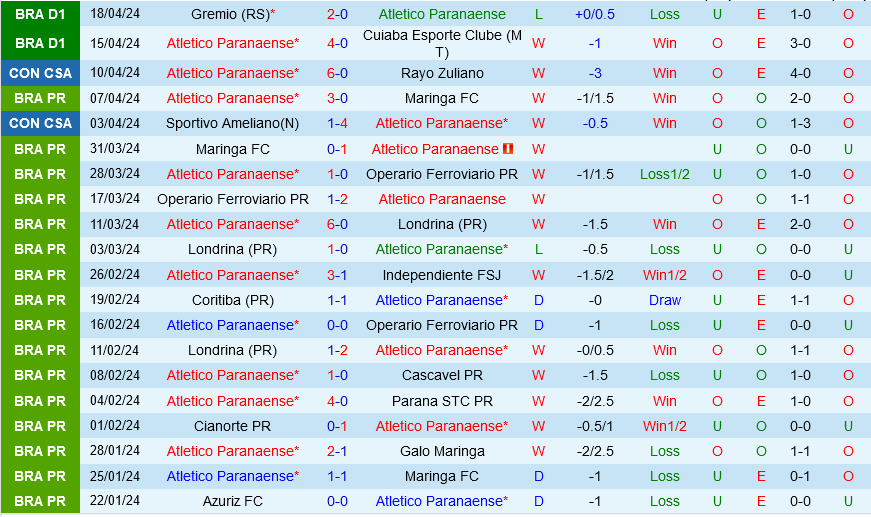The width and height of the screenshot is (871, 517).
Task: Select the Cascavel PR team link
Action: 442,375
